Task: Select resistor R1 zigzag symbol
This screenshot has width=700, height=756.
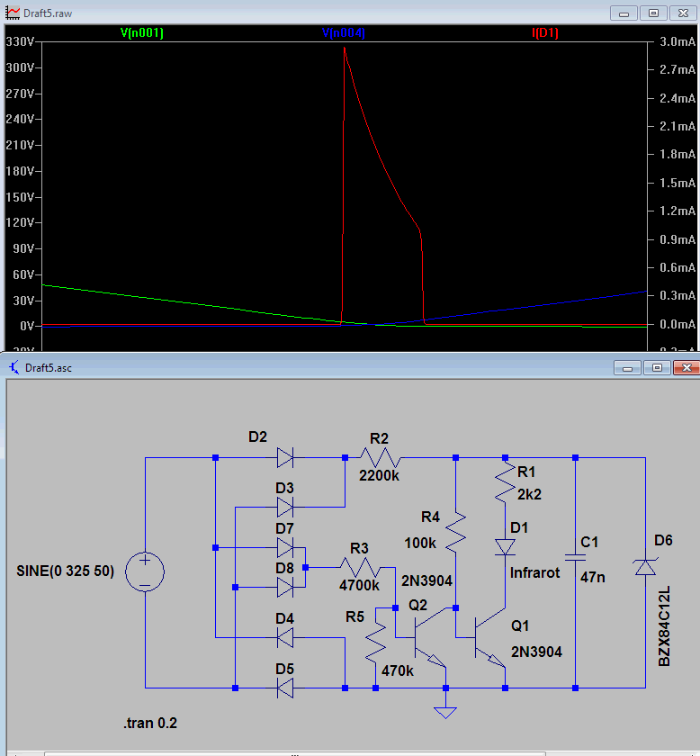Action: coord(506,482)
